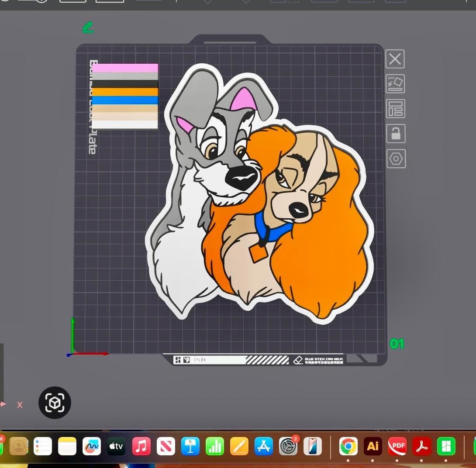Open Adobe Acrobat from the dock

(x=422, y=446)
